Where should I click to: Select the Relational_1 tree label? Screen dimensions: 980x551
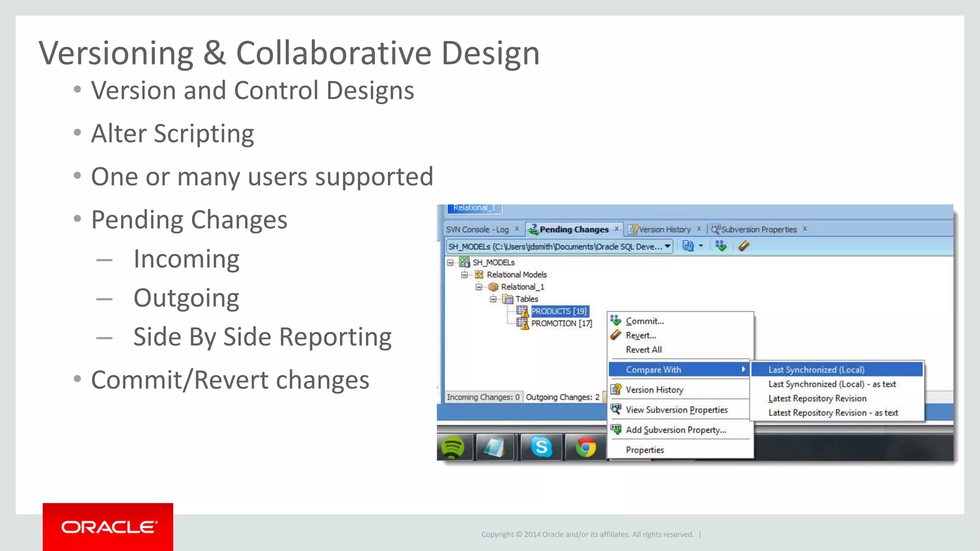[x=523, y=287]
